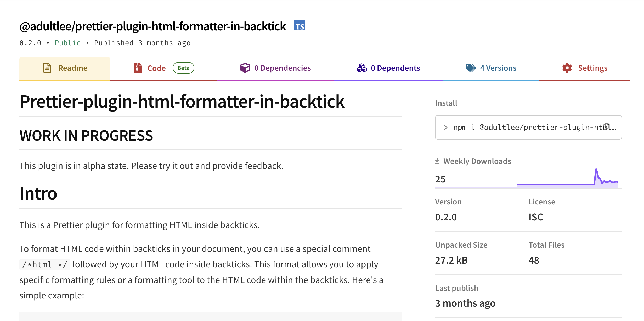Open the 4 Versions tab

[491, 68]
